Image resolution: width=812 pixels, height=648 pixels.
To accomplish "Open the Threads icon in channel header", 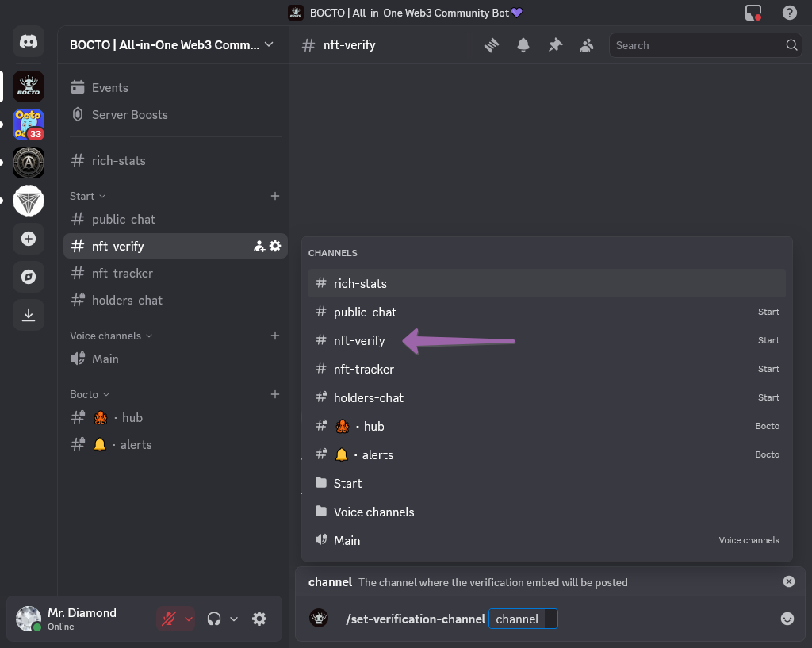I will click(492, 45).
